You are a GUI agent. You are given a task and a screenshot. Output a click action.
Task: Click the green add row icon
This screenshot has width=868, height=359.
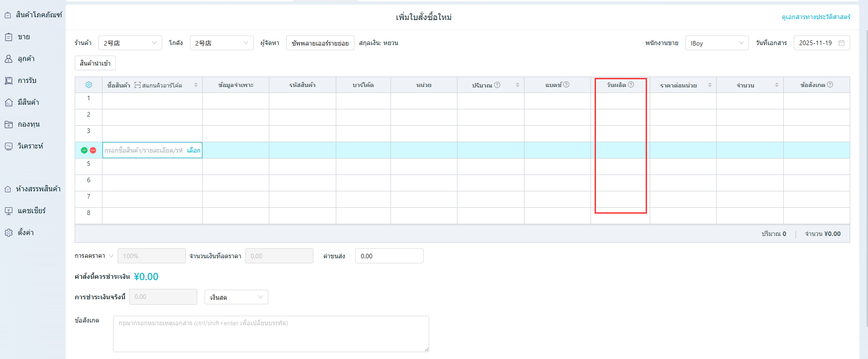coord(84,150)
